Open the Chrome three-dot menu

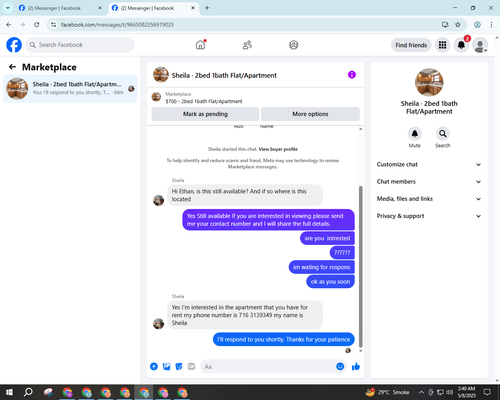pyautogui.click(x=491, y=25)
